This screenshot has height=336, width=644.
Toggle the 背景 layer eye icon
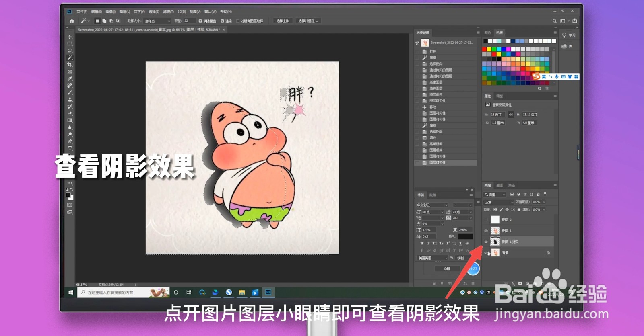tap(486, 253)
